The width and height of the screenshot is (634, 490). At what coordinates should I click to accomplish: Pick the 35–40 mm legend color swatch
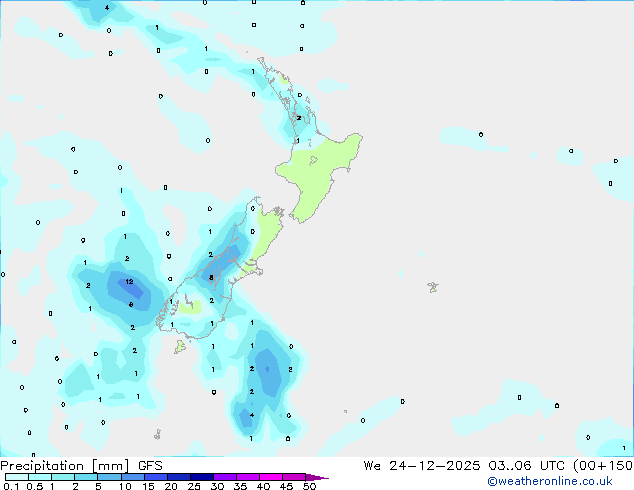247,477
